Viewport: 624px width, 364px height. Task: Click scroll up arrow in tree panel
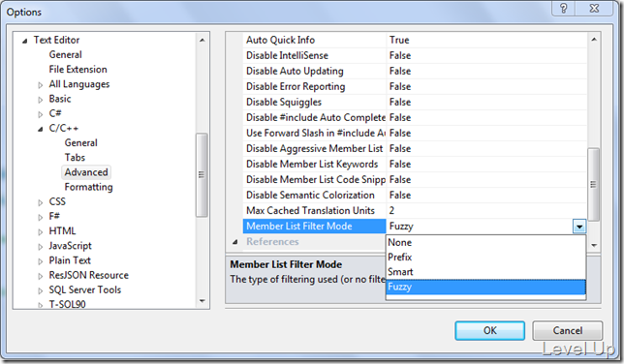tap(203, 40)
